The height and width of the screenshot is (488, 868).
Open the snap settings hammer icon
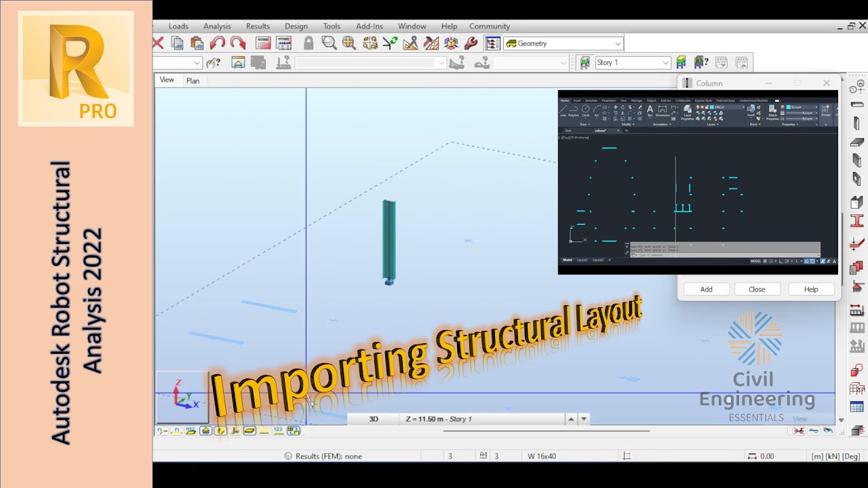[x=431, y=43]
